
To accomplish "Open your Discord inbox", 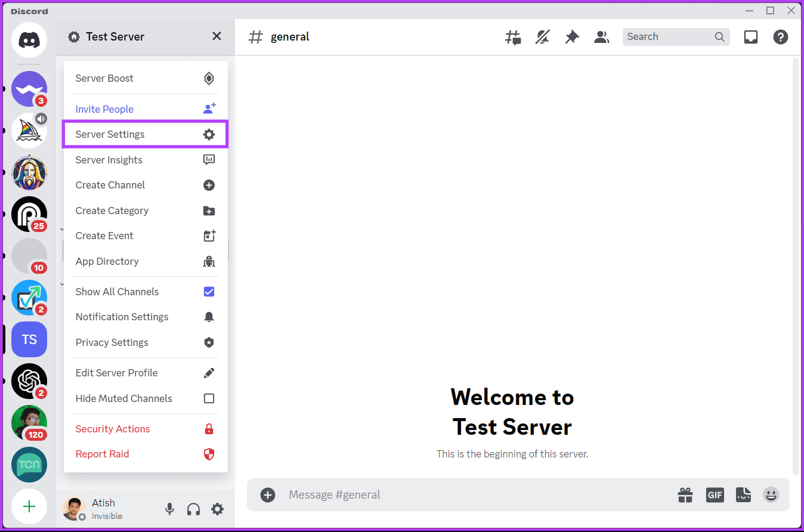I will point(750,36).
